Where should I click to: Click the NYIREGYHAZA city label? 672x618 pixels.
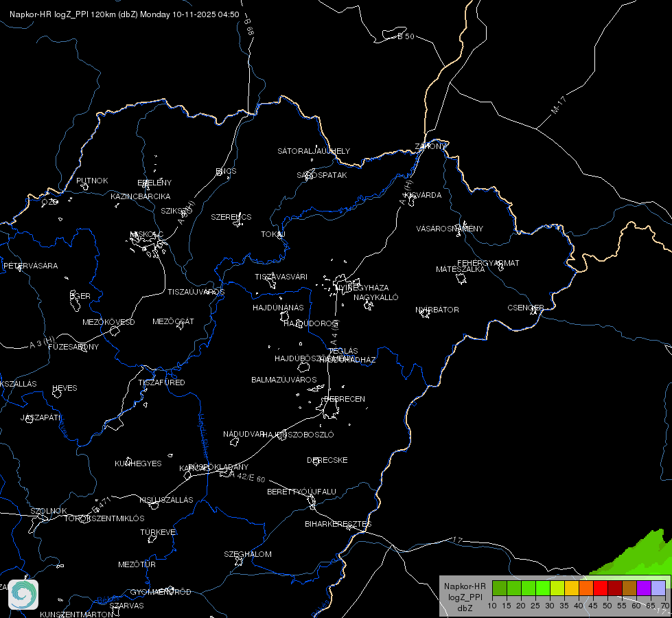pos(362,287)
